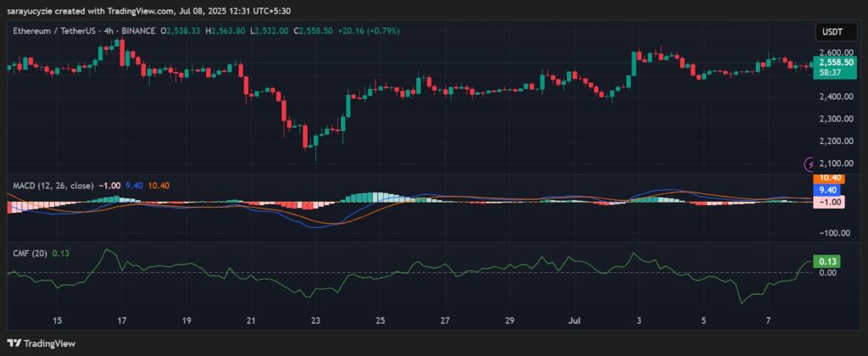Click the orange MACD 10.40 value label

(x=827, y=179)
